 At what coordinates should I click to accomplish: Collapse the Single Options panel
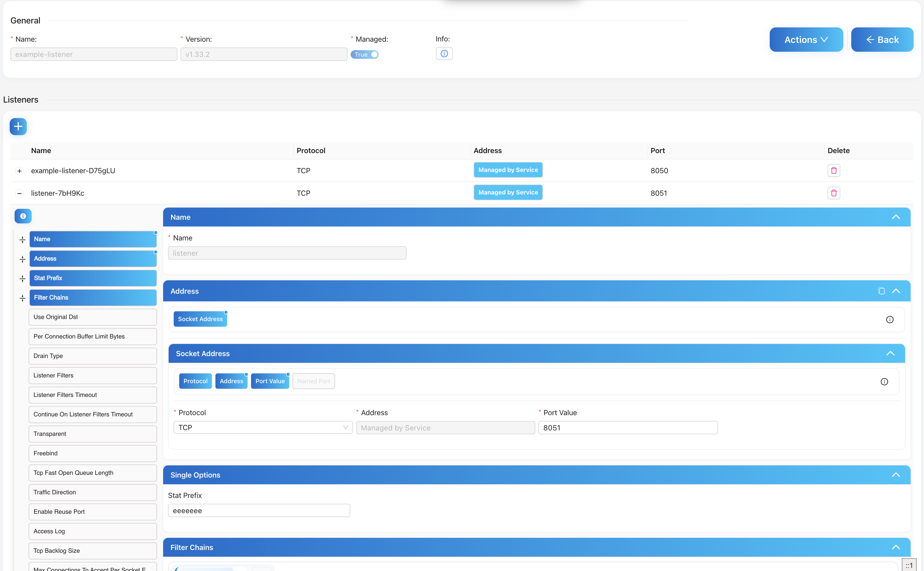pyautogui.click(x=895, y=475)
